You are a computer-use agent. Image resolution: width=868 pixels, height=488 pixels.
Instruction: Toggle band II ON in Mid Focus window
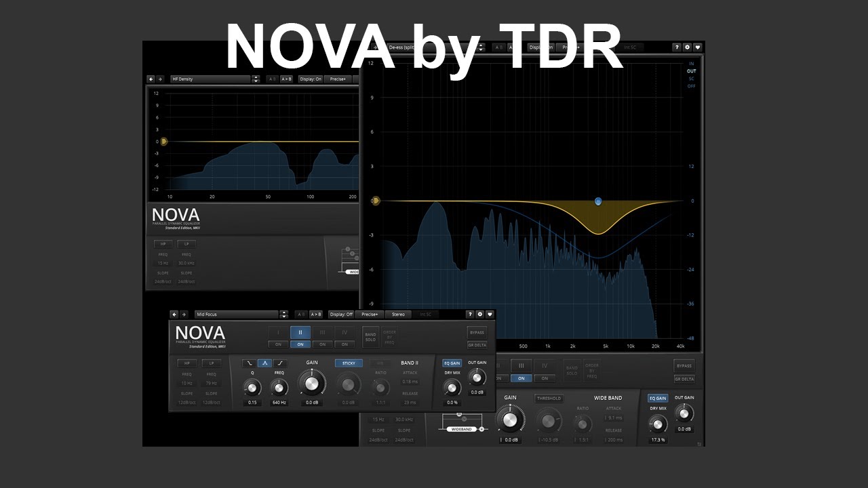click(x=300, y=344)
